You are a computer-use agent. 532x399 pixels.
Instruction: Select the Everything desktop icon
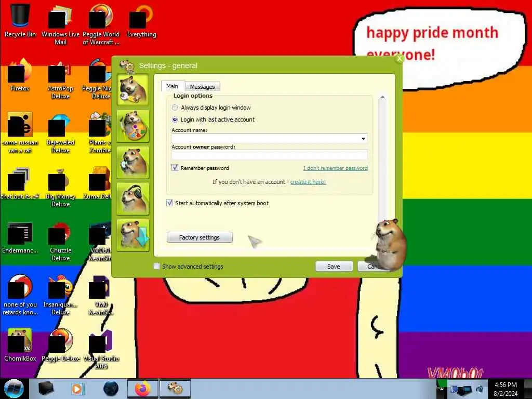(x=141, y=20)
